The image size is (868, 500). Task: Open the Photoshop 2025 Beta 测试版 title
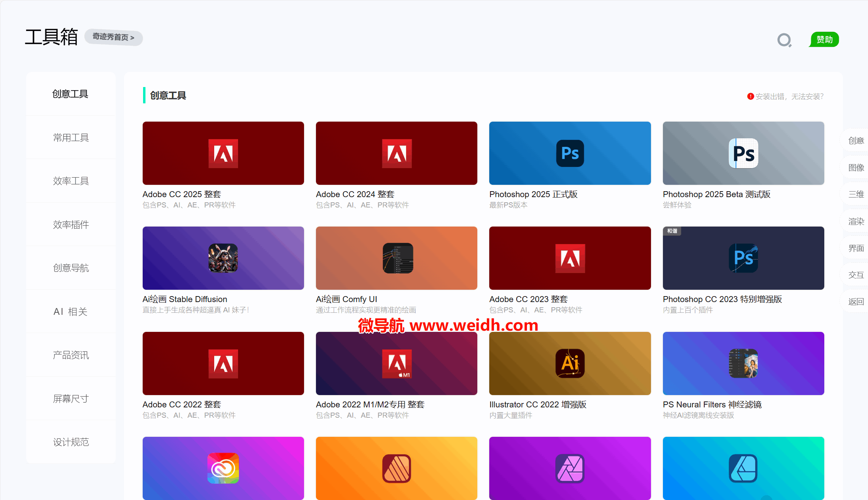point(717,194)
